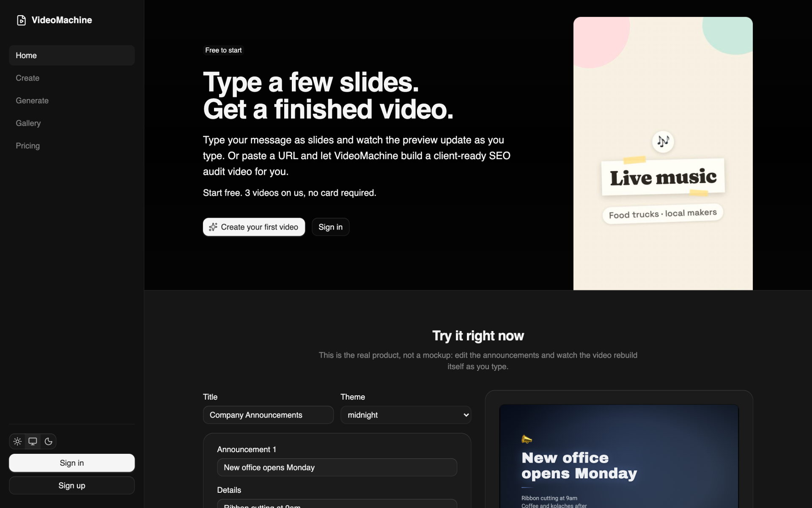Focus the Title input field
This screenshot has height=508, width=812.
pyautogui.click(x=268, y=415)
